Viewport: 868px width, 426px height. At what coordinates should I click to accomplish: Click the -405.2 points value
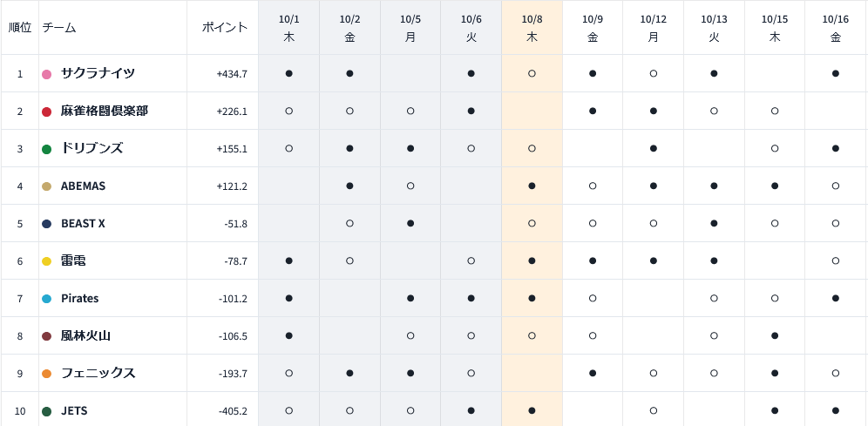233,411
